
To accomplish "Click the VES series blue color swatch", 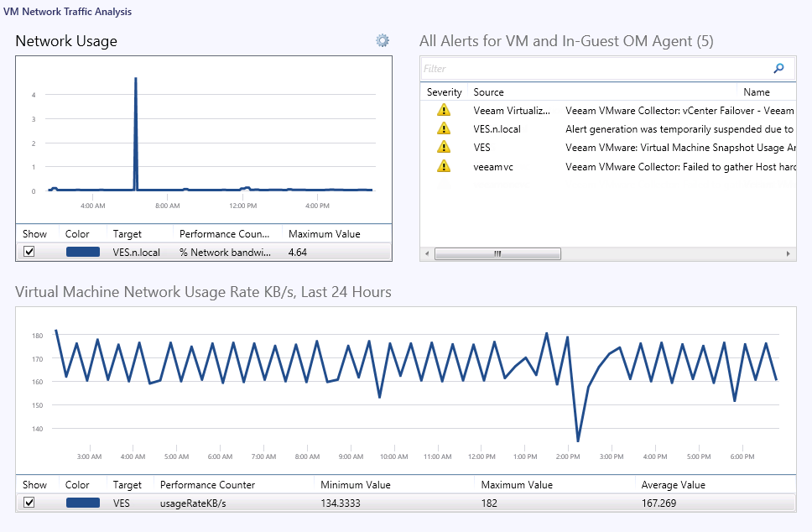I will pyautogui.click(x=83, y=503).
